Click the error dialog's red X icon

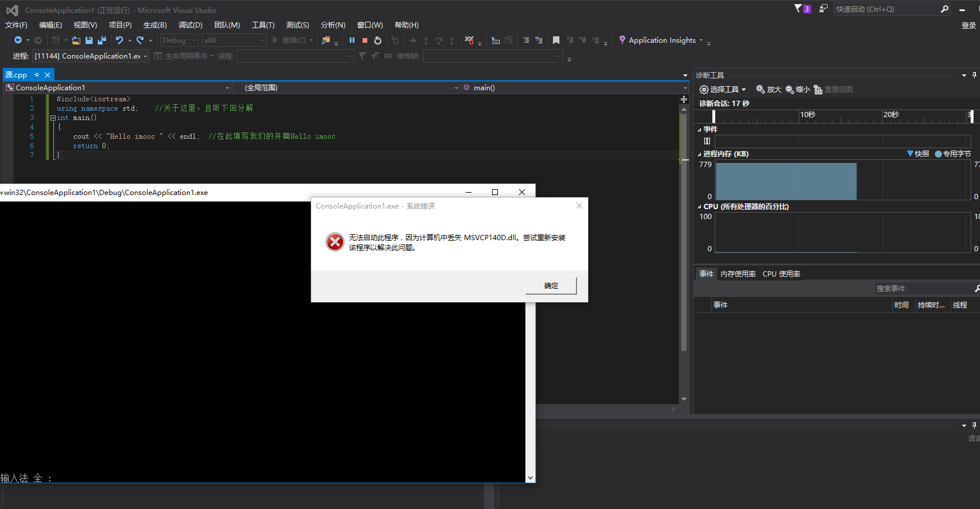click(335, 241)
